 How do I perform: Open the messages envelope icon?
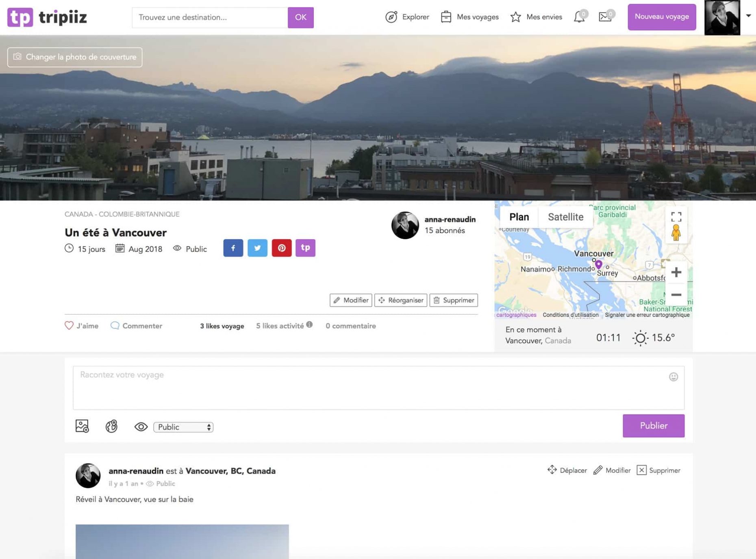[606, 17]
